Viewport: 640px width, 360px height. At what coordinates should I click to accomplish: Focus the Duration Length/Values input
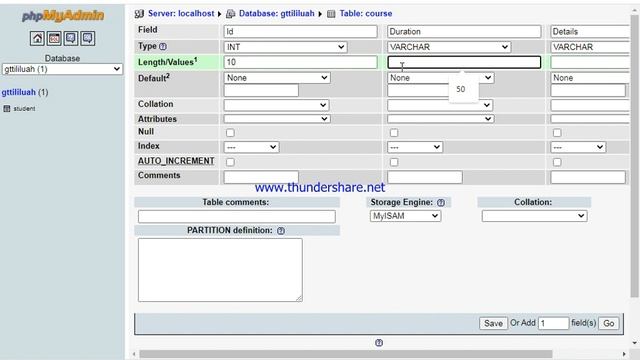coord(464,62)
